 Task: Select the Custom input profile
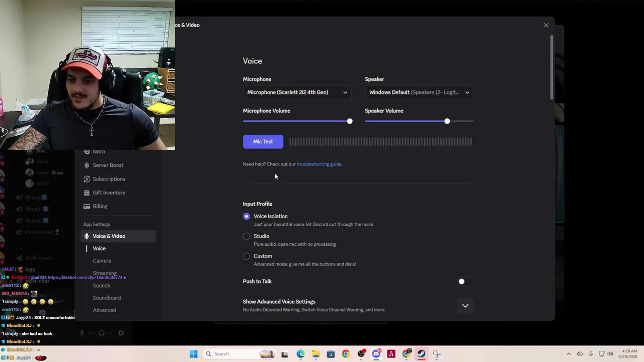(247, 256)
